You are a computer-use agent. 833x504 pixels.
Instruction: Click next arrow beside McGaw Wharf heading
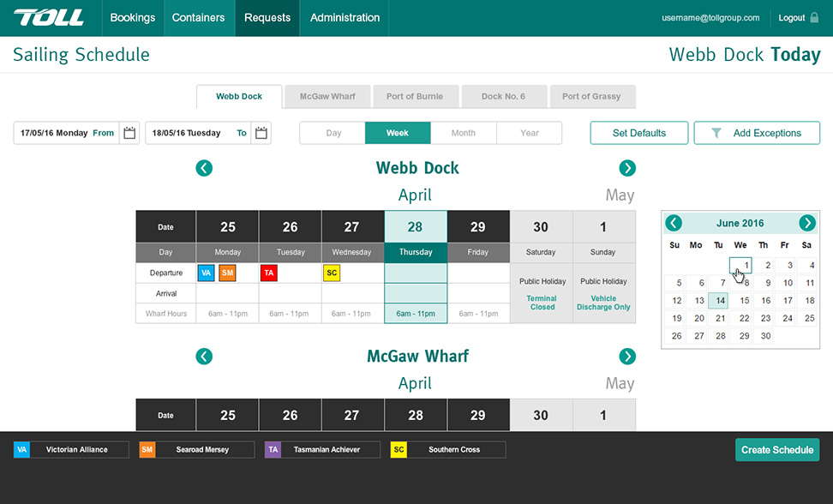point(627,357)
